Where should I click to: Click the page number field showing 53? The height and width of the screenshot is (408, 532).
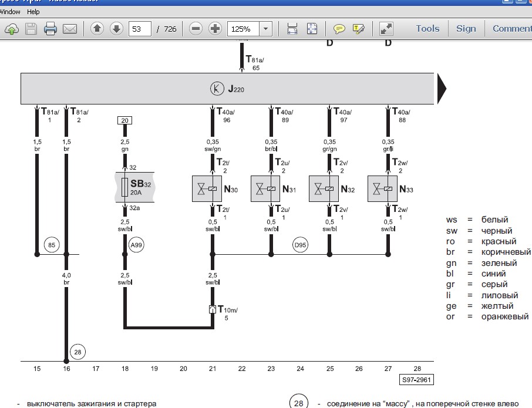click(140, 29)
